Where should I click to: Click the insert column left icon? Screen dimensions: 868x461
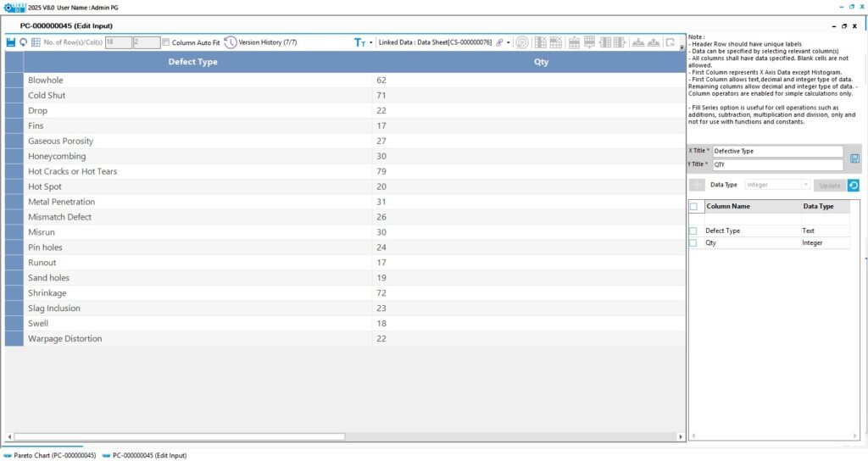point(605,42)
